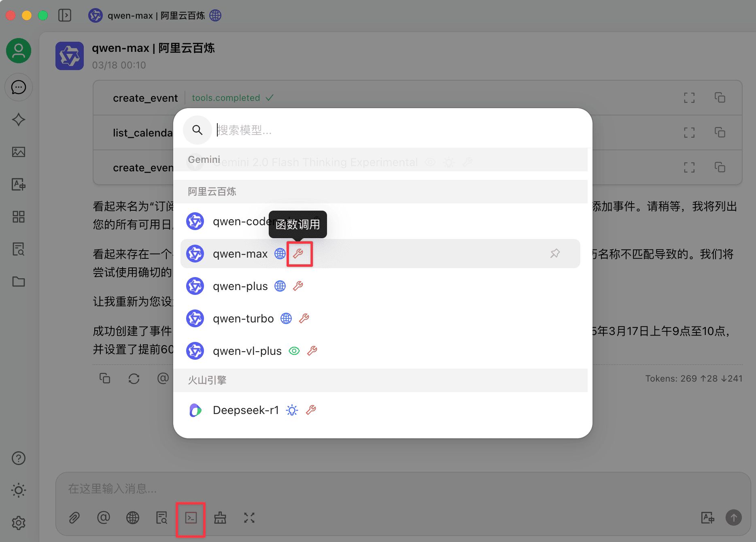Click the @ model mention in input toolbar
The image size is (756, 542).
click(x=103, y=518)
